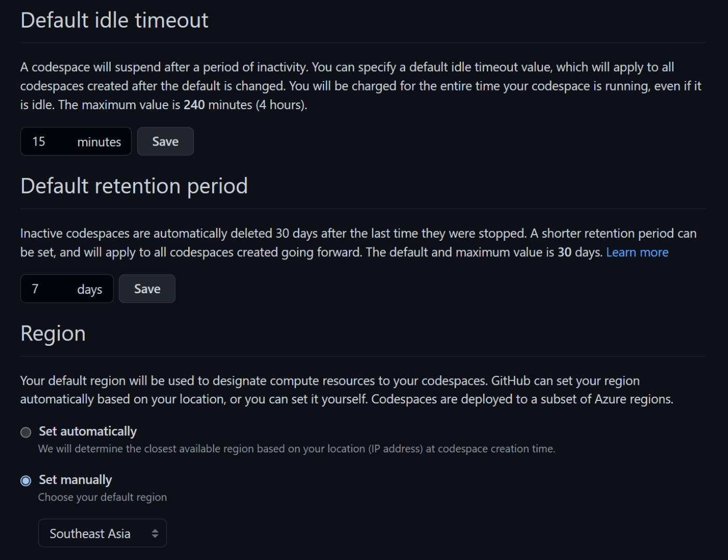Screen dimensions: 728x560
Task: Click the region selector up-down arrows icon
Action: pyautogui.click(x=155, y=533)
